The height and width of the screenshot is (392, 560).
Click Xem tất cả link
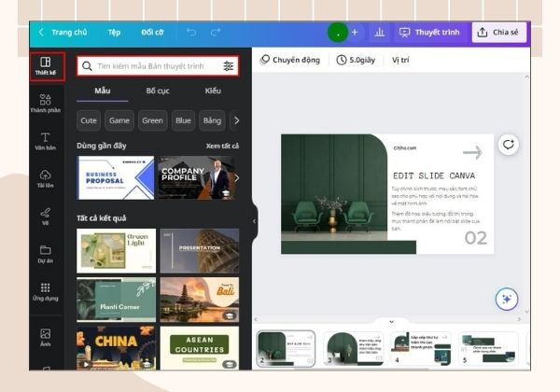(222, 146)
